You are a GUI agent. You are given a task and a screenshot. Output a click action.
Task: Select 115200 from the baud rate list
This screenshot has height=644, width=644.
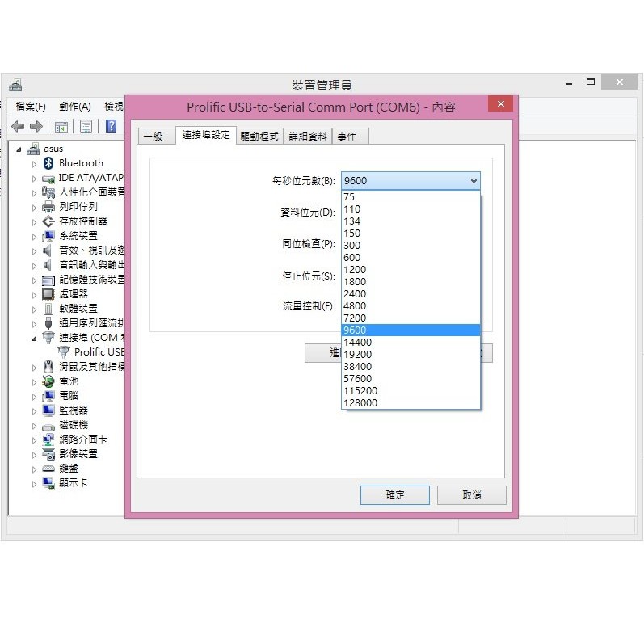point(360,391)
